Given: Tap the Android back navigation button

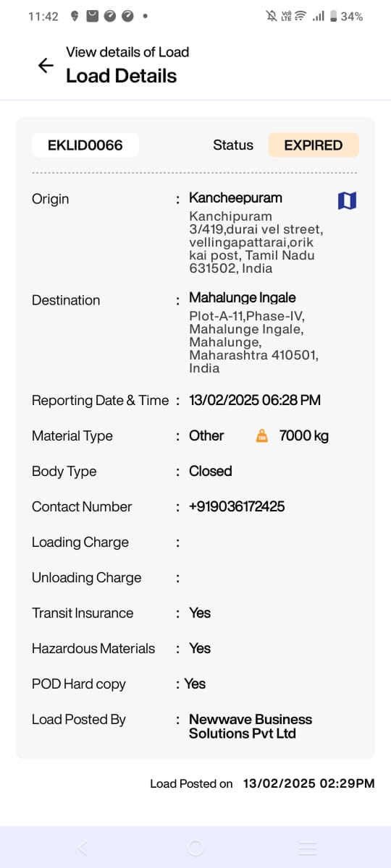Looking at the screenshot, I should point(82,848).
